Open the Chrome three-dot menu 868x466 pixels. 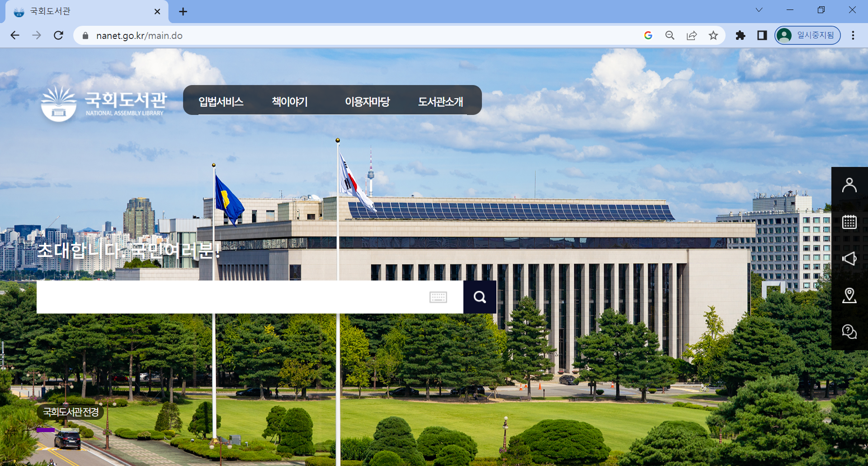point(853,35)
